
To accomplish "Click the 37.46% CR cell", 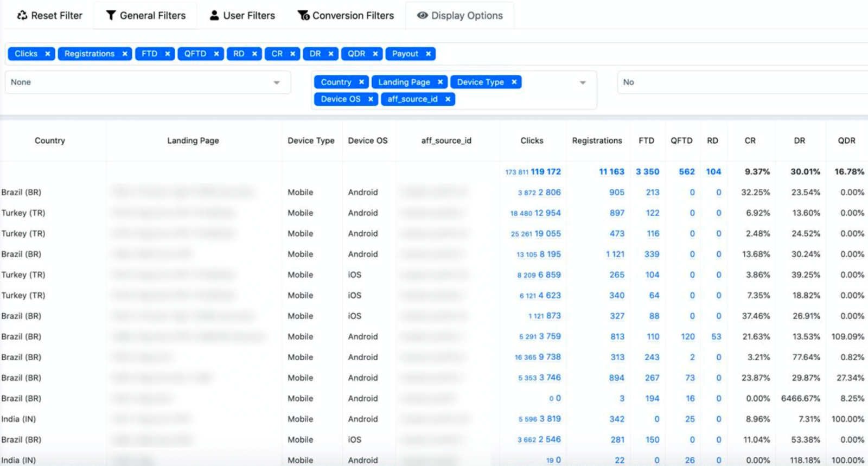I will [756, 316].
